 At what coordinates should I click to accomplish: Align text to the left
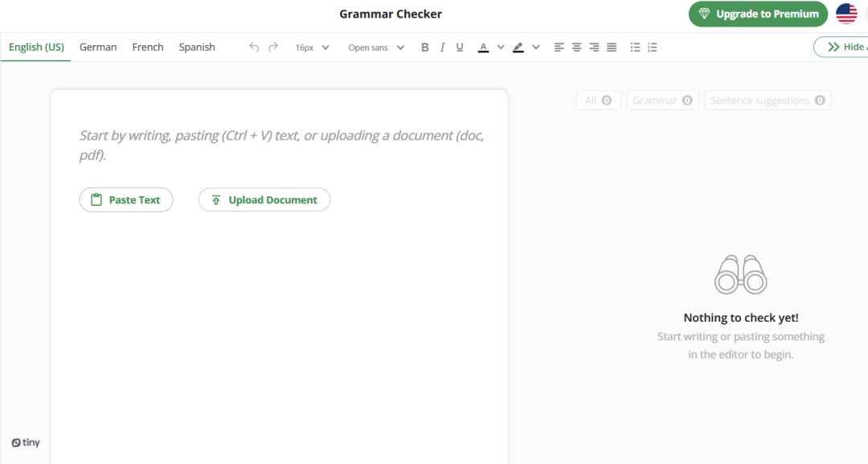[559, 47]
